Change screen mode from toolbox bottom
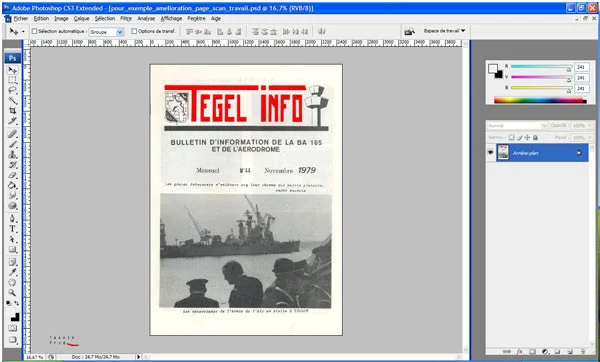This screenshot has width=600, height=362. point(13,339)
